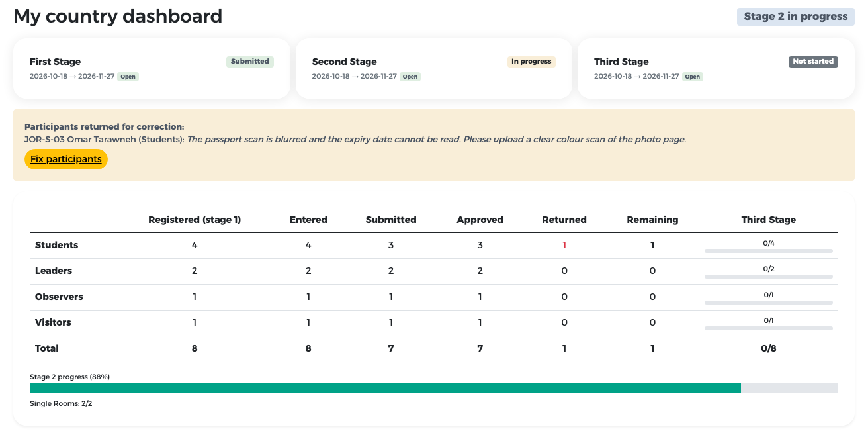Click the In progress status badge

(531, 62)
